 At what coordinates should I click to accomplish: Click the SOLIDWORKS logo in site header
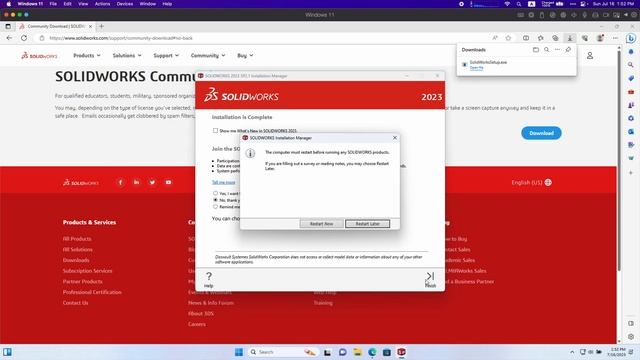pyautogui.click(x=39, y=56)
